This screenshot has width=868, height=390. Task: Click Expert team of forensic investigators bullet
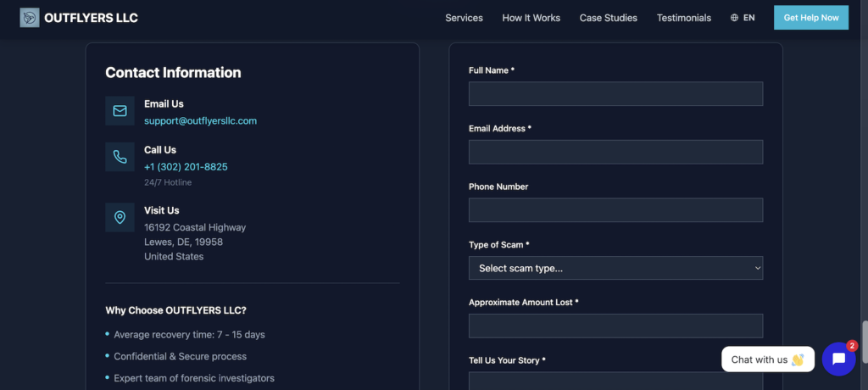coord(194,378)
